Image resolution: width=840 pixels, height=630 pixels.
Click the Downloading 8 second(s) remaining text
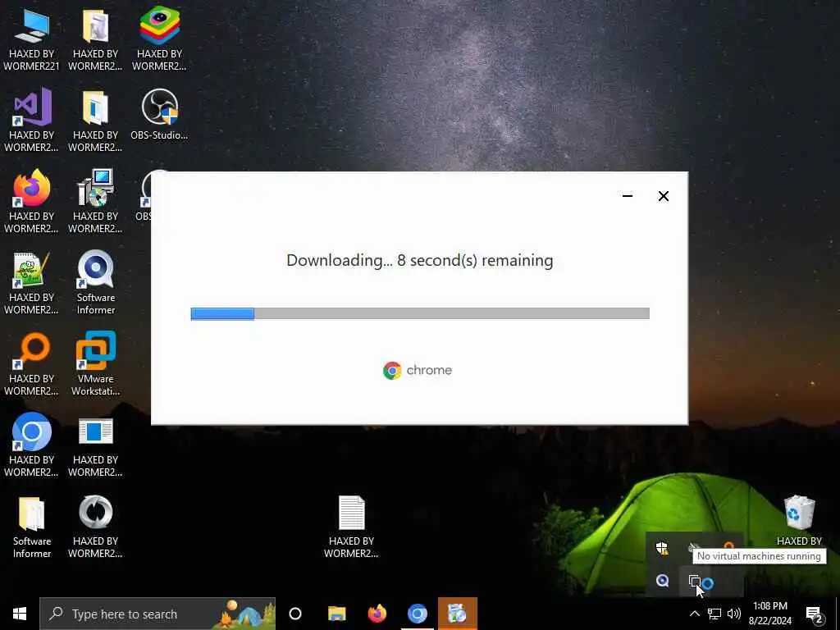click(419, 260)
